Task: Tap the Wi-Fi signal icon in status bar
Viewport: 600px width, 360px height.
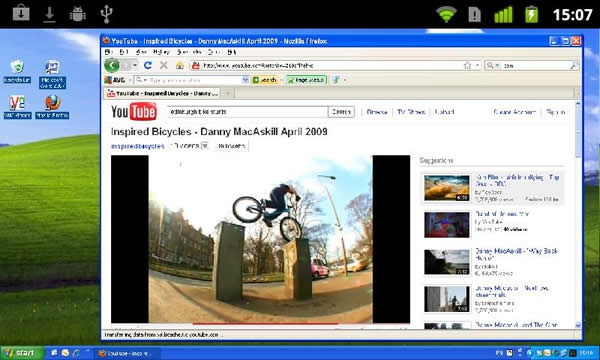Action: pos(446,15)
